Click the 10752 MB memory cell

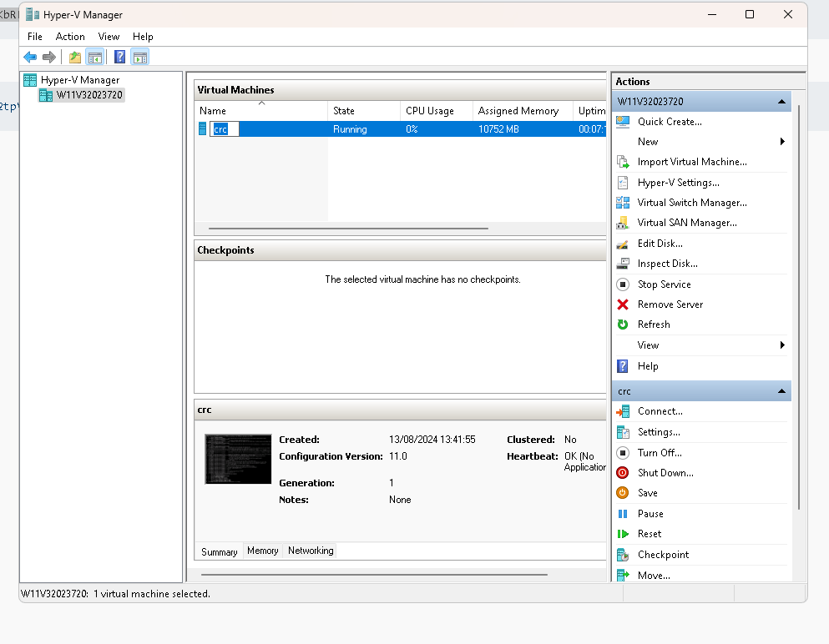[x=498, y=129]
